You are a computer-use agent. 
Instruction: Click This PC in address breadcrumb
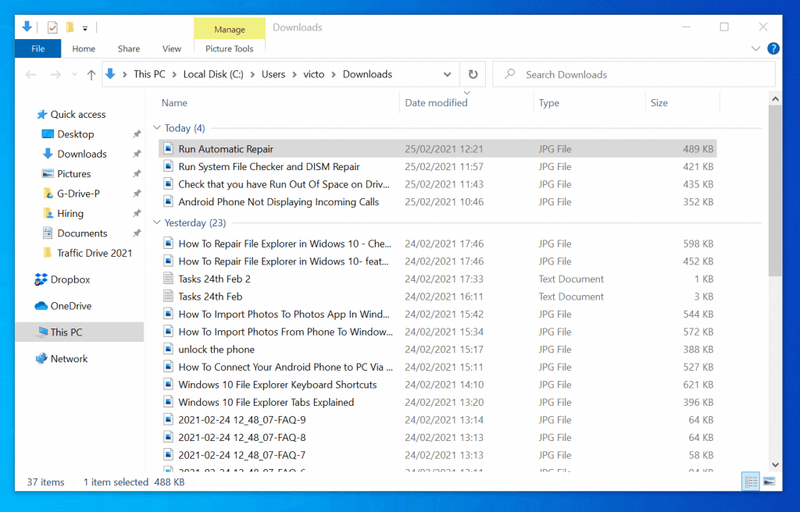tap(149, 74)
